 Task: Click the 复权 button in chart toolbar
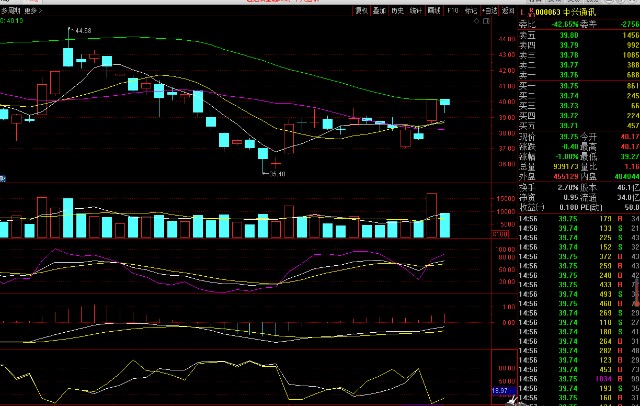tap(361, 10)
